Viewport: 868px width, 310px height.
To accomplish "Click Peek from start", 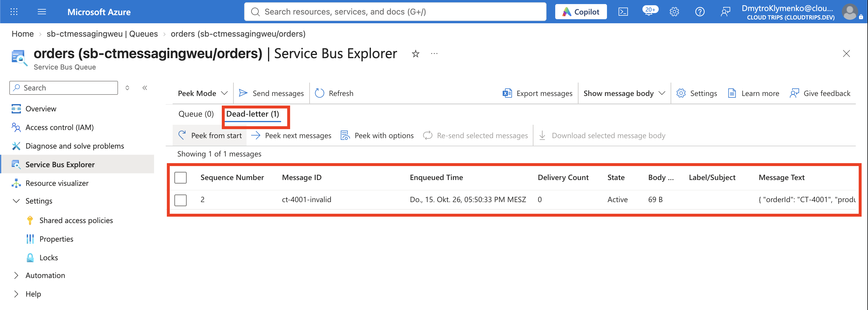I will point(210,136).
